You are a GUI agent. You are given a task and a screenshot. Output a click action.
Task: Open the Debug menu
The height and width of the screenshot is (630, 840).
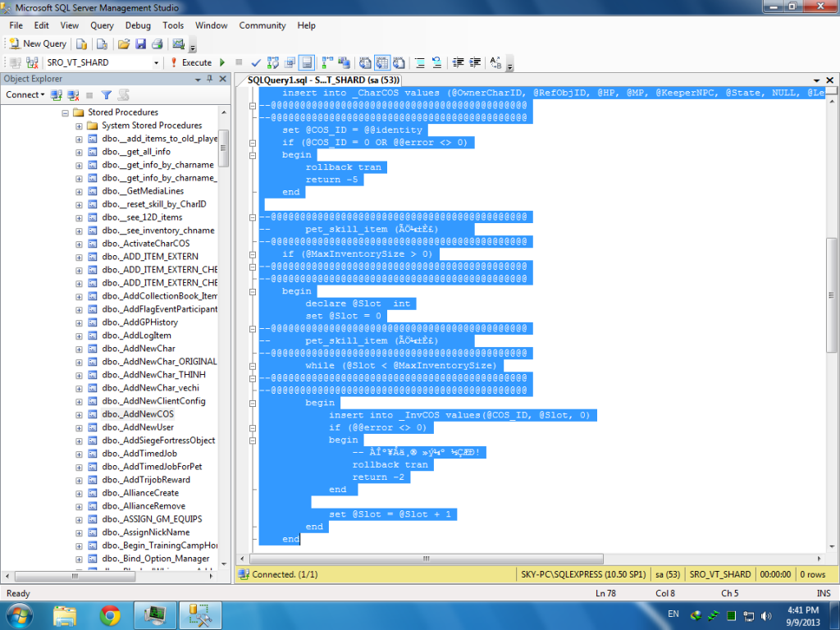pyautogui.click(x=138, y=25)
